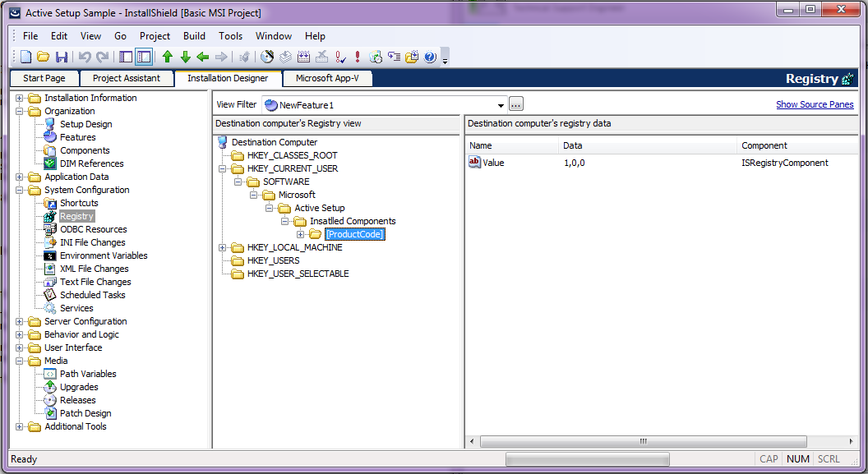
Task: Collapse the HKEY_CURRENT_USER registry node
Action: [x=223, y=168]
